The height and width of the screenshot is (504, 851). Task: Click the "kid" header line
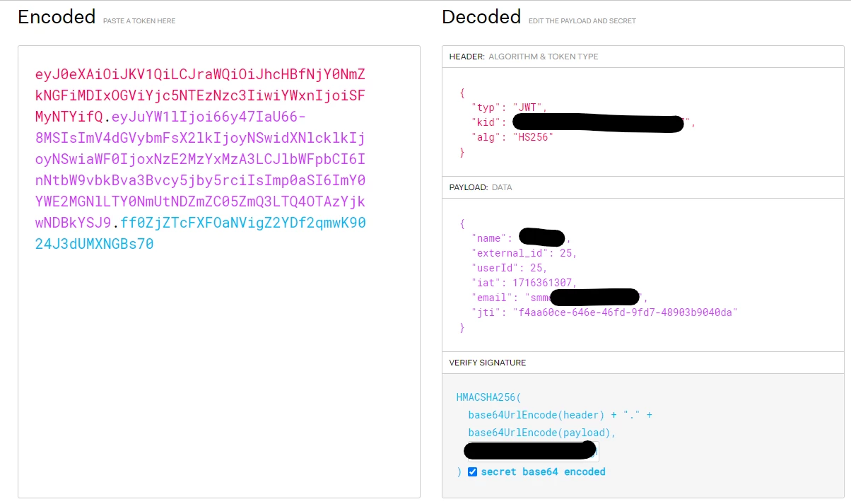pos(584,123)
